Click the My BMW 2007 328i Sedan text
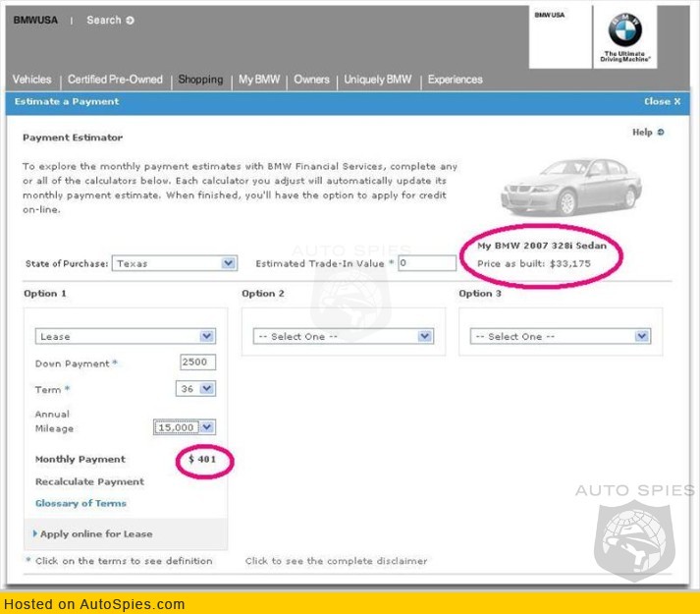 coord(542,246)
